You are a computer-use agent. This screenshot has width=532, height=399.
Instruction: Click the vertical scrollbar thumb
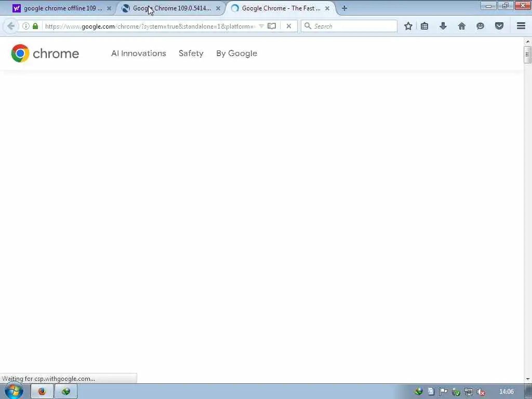coord(527,55)
